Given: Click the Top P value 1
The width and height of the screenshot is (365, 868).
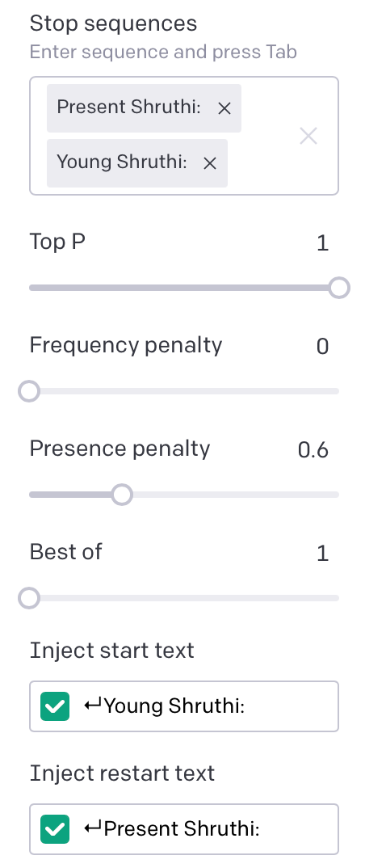Looking at the screenshot, I should [x=323, y=243].
